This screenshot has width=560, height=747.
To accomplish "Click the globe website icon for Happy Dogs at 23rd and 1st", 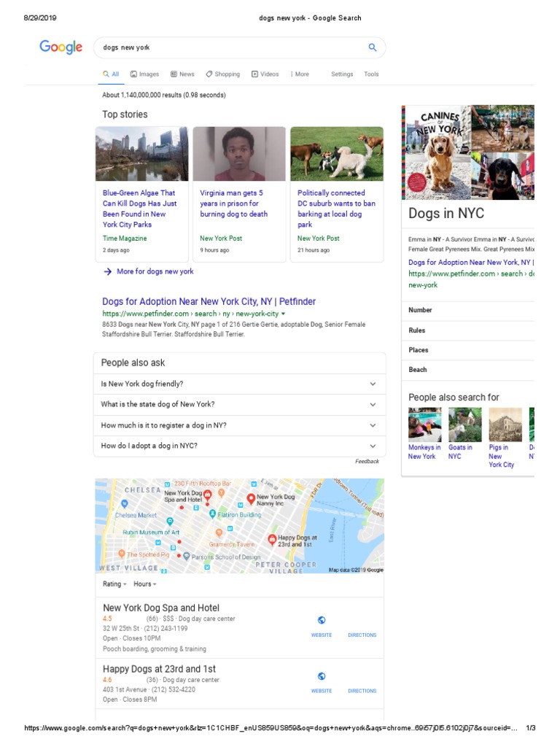I will [322, 676].
